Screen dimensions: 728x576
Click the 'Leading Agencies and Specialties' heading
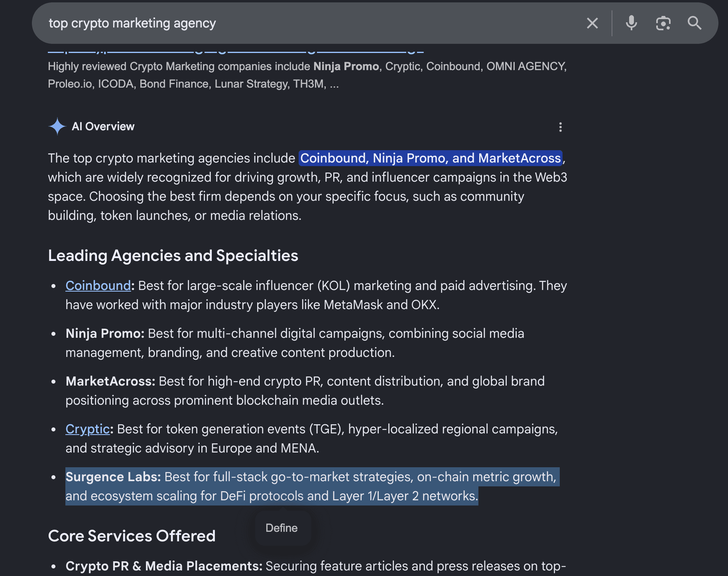pyautogui.click(x=173, y=256)
